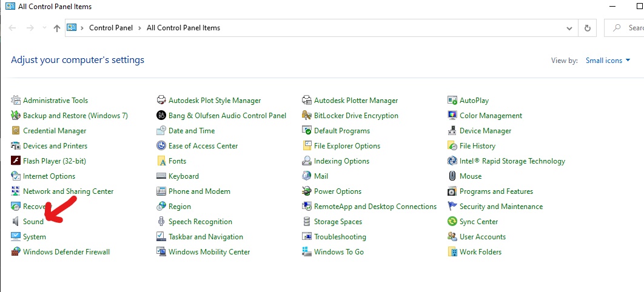Click the Keyboard icon
Screen dimensions: 644x292
(161, 176)
